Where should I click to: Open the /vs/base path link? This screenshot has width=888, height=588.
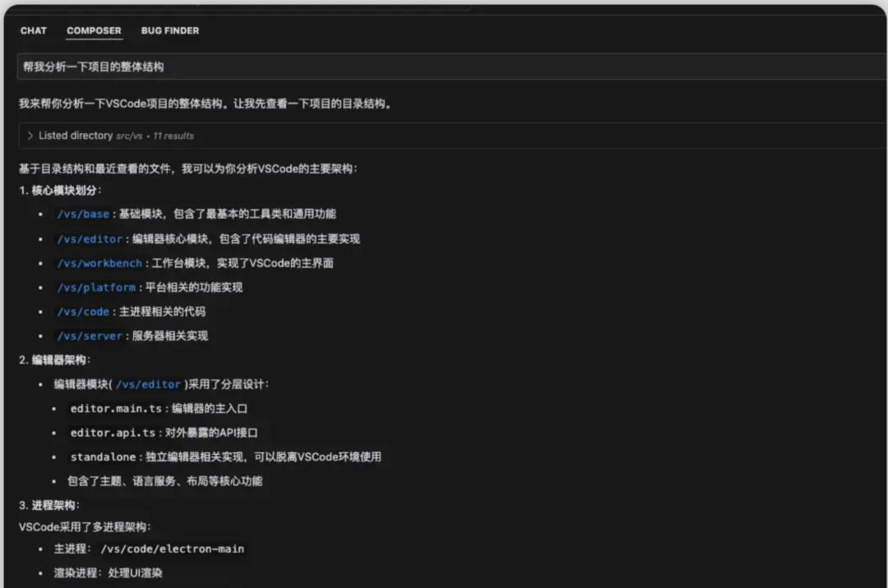[83, 214]
